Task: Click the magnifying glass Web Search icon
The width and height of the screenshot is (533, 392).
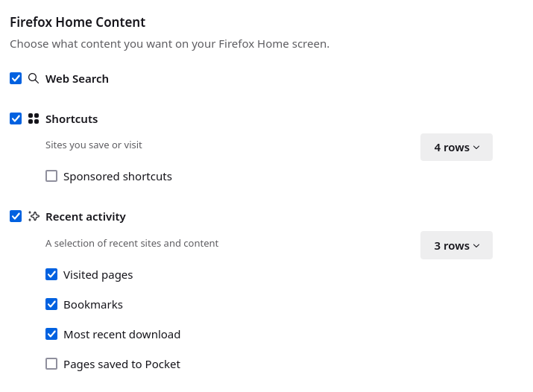Action: tap(34, 78)
